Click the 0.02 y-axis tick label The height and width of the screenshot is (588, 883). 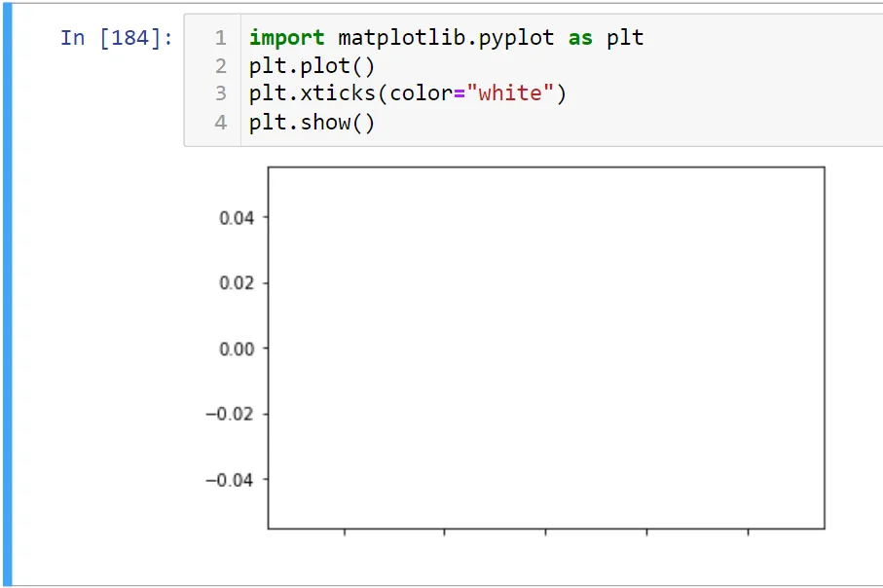coord(237,282)
